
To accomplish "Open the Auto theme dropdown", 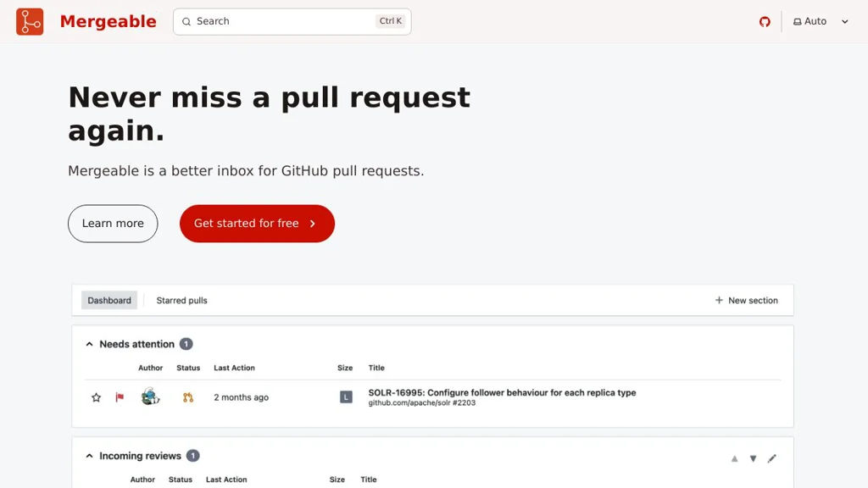I will 820,22.
